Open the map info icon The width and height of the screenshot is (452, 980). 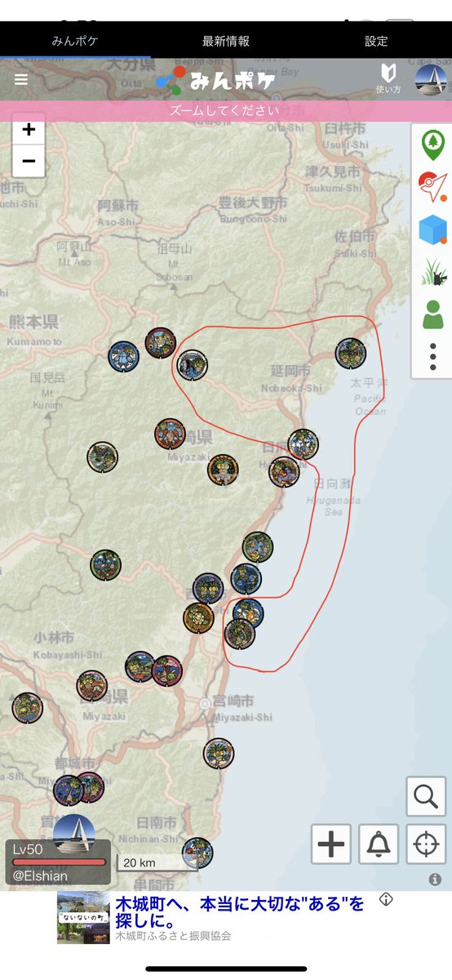435,880
